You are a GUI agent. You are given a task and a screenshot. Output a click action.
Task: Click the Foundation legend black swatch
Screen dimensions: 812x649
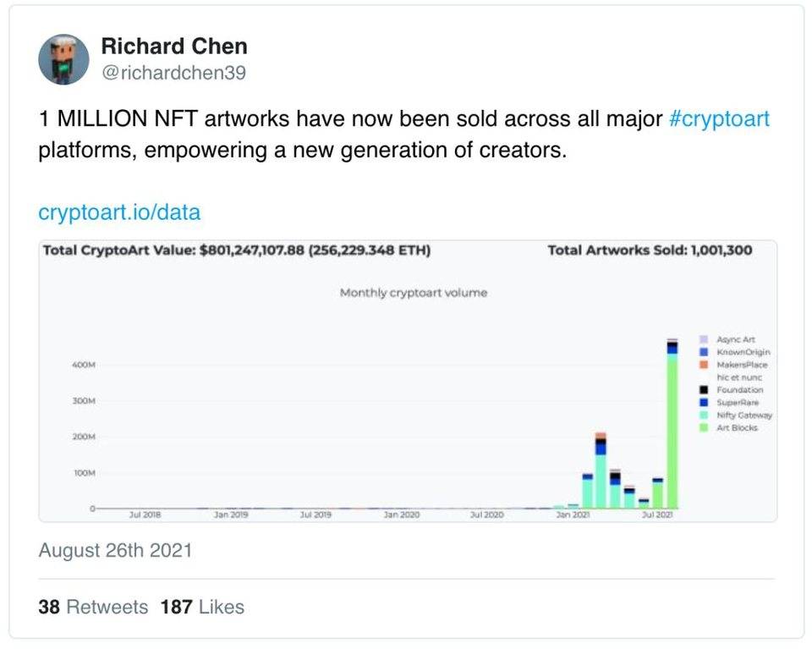pos(703,389)
